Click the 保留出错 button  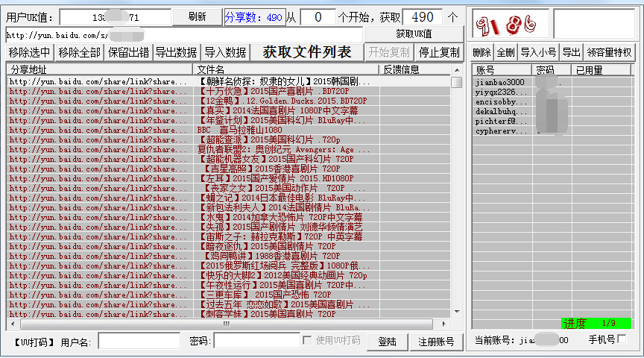click(x=128, y=52)
